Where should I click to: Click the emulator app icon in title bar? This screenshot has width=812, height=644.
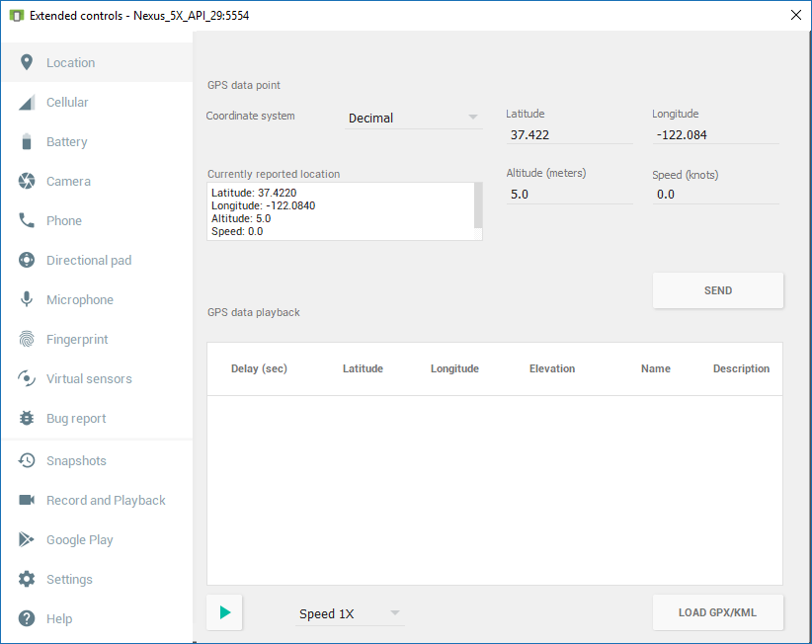(17, 16)
